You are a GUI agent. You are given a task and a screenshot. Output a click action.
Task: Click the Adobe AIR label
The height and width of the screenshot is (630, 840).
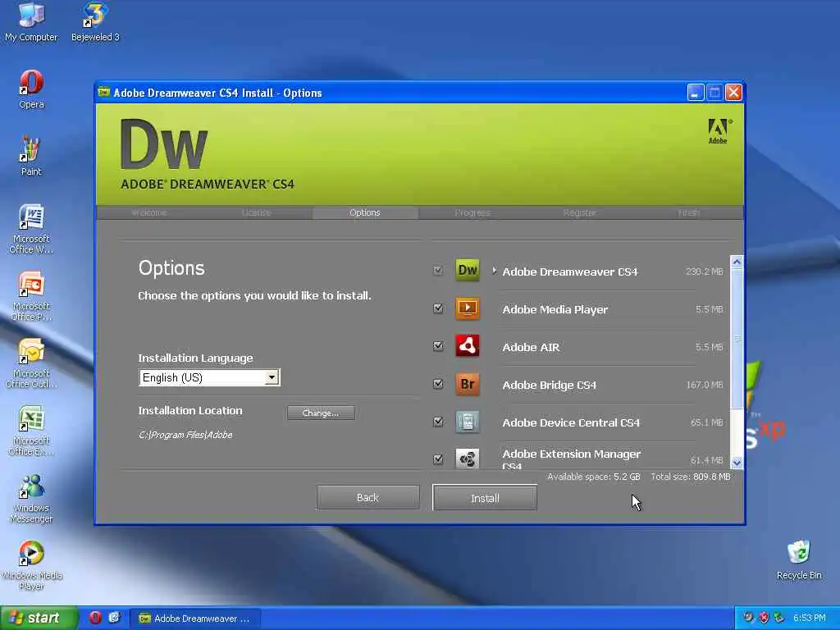click(x=531, y=347)
